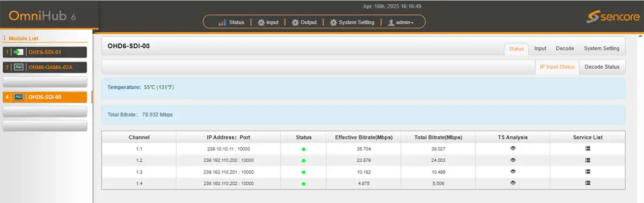This screenshot has width=644, height=203.
Task: Select module 4 OHD6-SDI-00 in list
Action: 45,97
